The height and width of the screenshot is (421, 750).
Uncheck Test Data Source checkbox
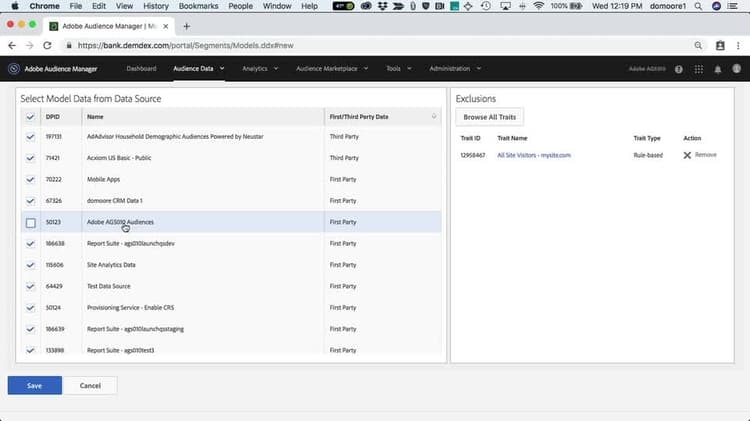[30, 286]
